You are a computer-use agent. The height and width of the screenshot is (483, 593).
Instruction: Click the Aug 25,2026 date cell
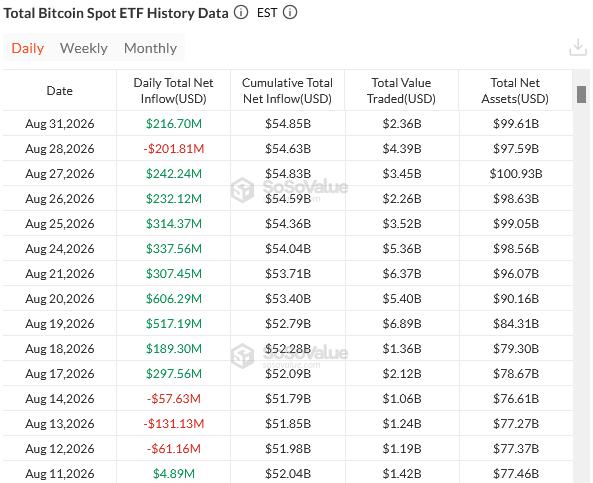pos(60,224)
